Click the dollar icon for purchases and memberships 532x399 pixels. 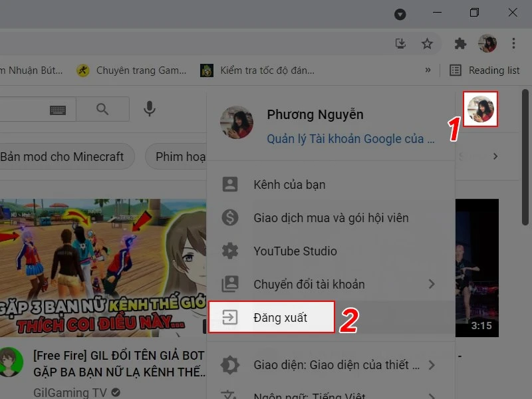231,217
